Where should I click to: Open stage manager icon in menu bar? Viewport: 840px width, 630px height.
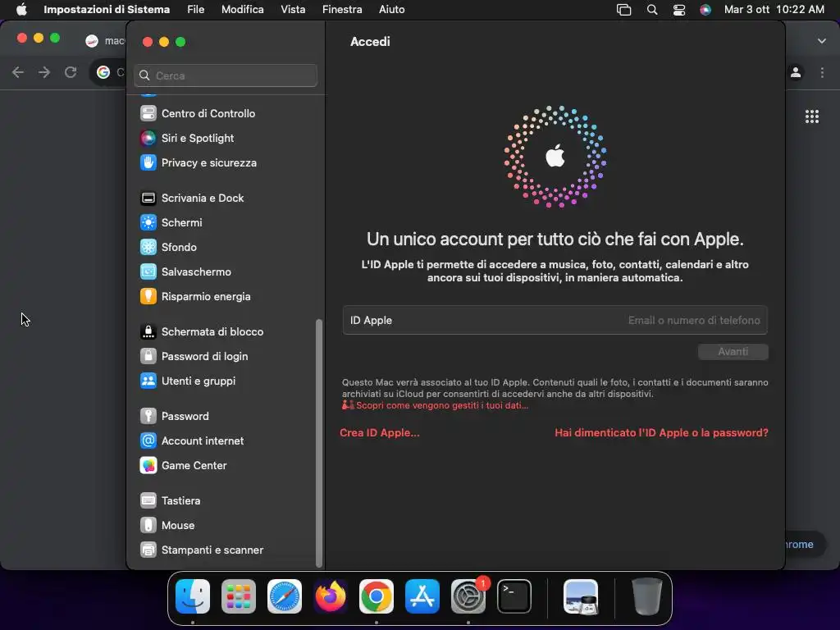(624, 10)
